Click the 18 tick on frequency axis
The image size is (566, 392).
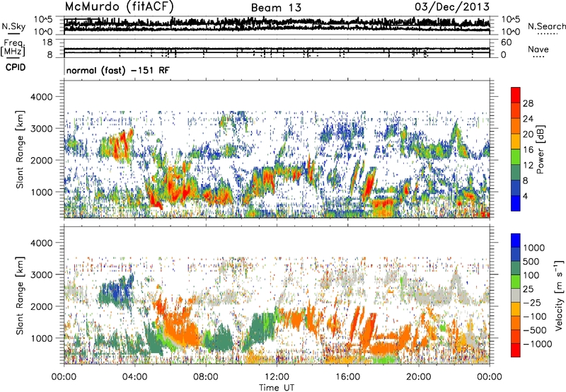pyautogui.click(x=47, y=42)
